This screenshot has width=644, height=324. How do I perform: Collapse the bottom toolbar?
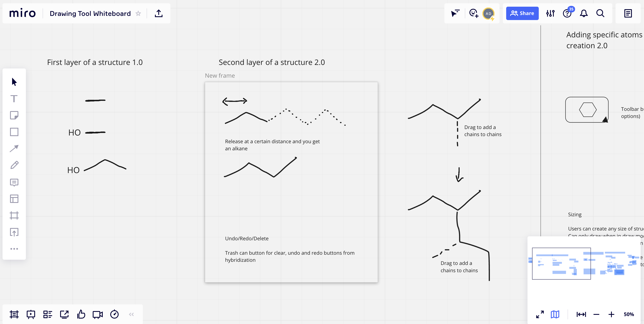[x=132, y=314]
